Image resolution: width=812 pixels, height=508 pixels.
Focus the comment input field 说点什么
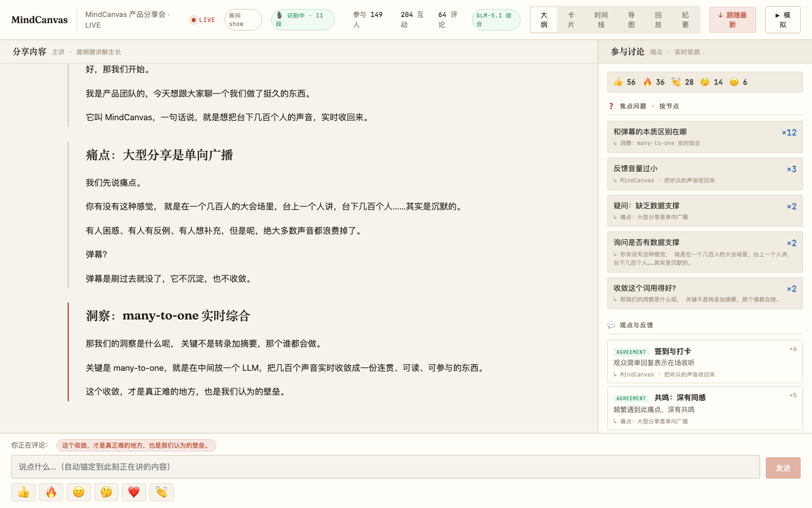[x=386, y=467]
